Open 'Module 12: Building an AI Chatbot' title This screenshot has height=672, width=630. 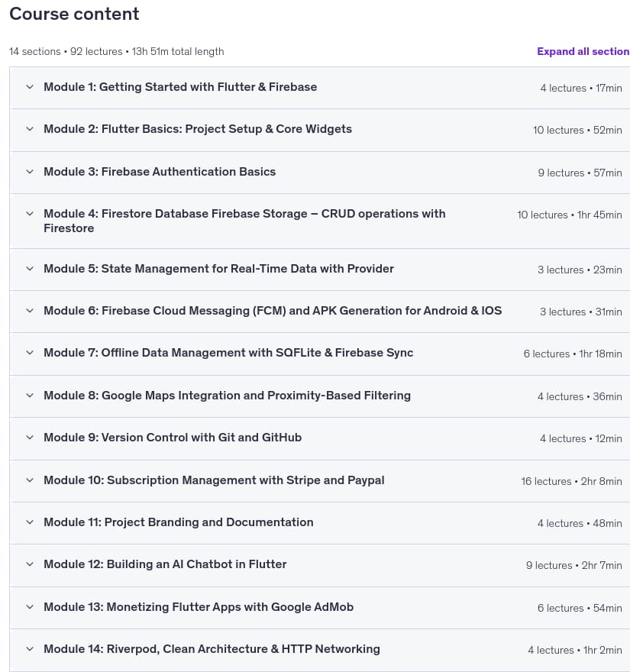[165, 564]
